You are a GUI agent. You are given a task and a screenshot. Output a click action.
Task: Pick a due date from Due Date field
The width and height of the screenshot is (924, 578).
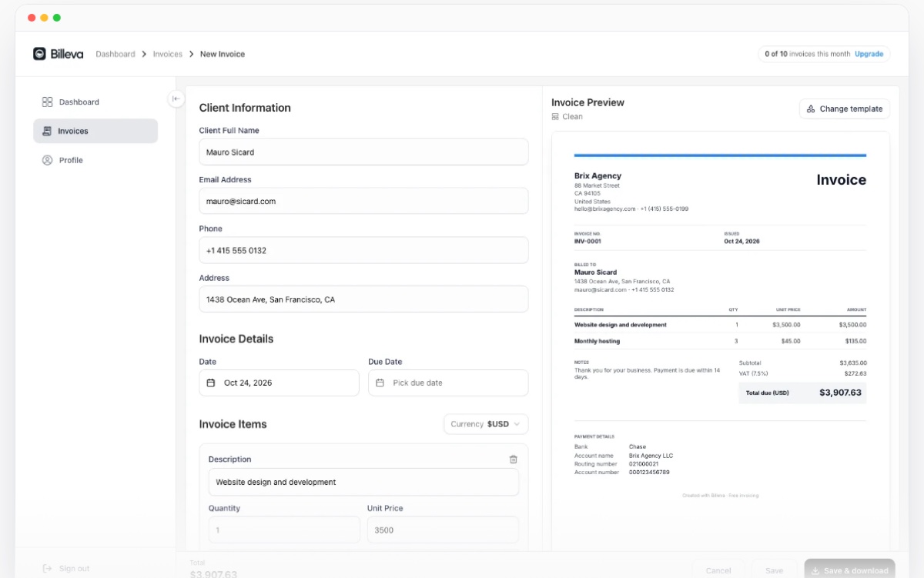[x=448, y=383]
